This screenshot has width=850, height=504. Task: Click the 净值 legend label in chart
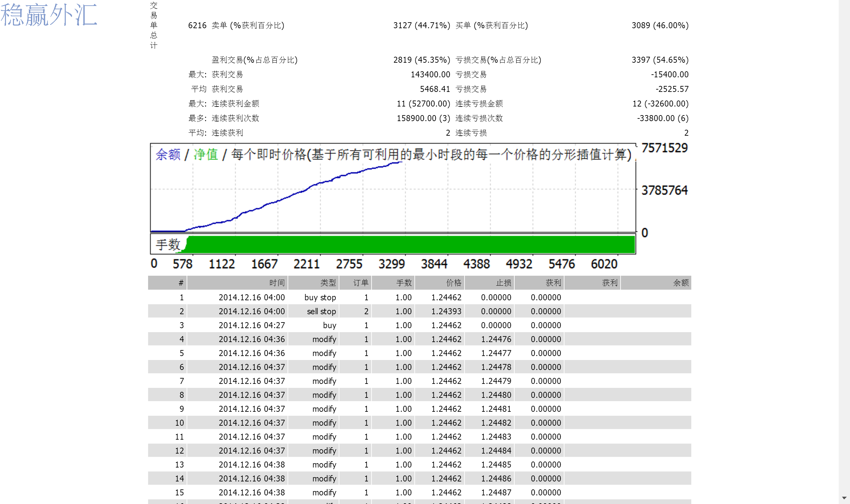point(206,155)
